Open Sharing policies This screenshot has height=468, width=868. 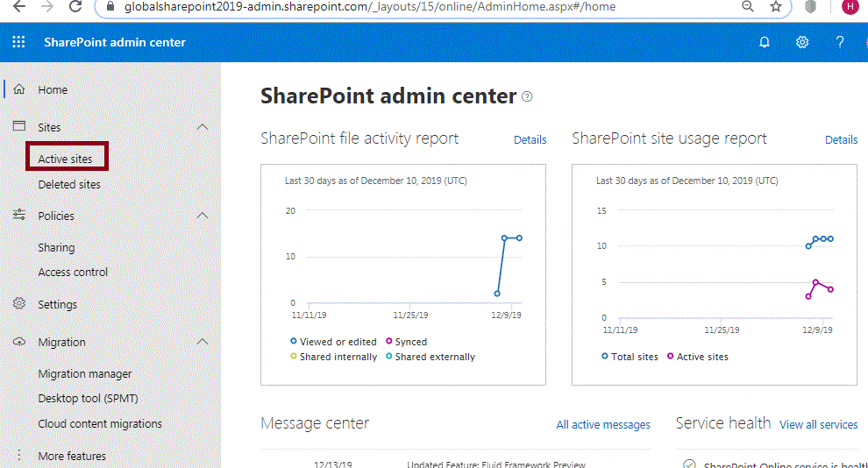[x=56, y=248]
